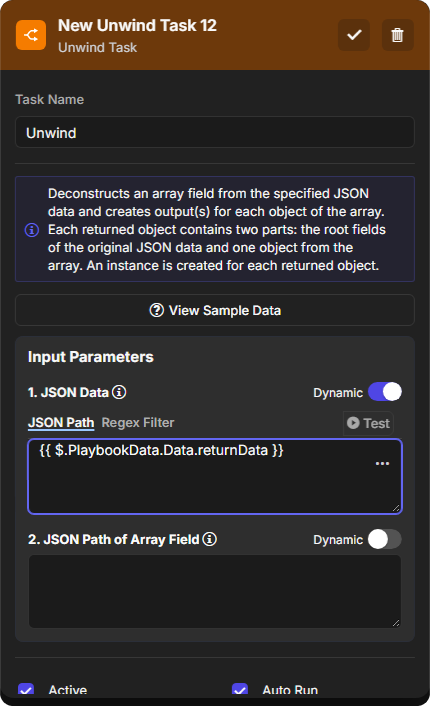
Task: Delete the task using the trash icon
Action: click(397, 35)
